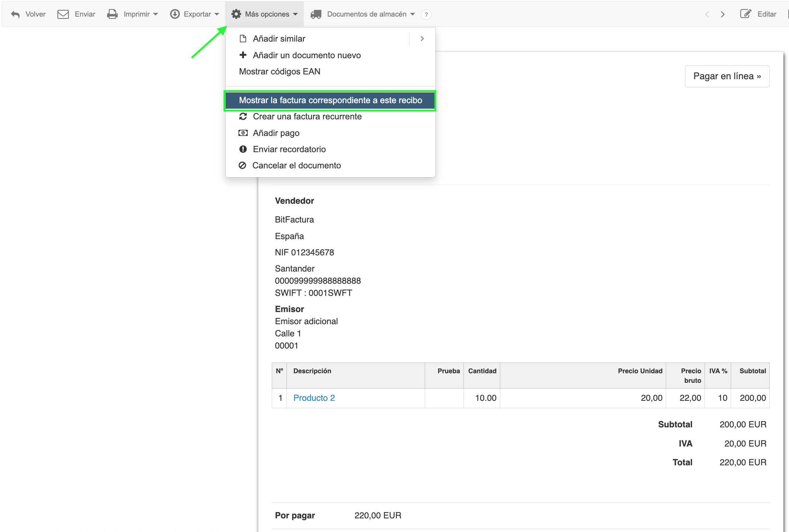
Task: Click the Imprimir printer icon
Action: (112, 14)
